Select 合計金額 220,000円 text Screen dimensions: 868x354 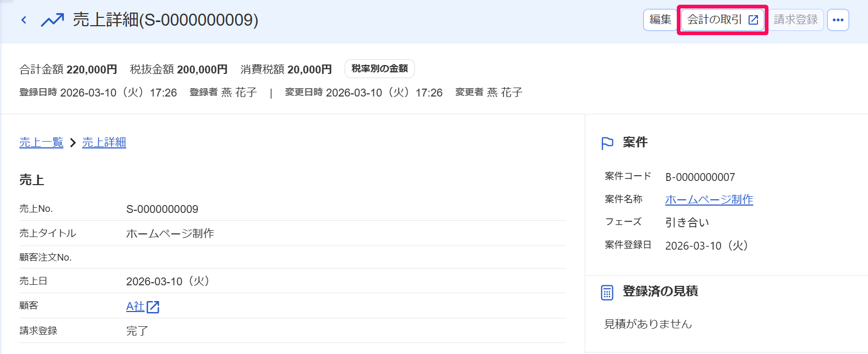coord(68,69)
